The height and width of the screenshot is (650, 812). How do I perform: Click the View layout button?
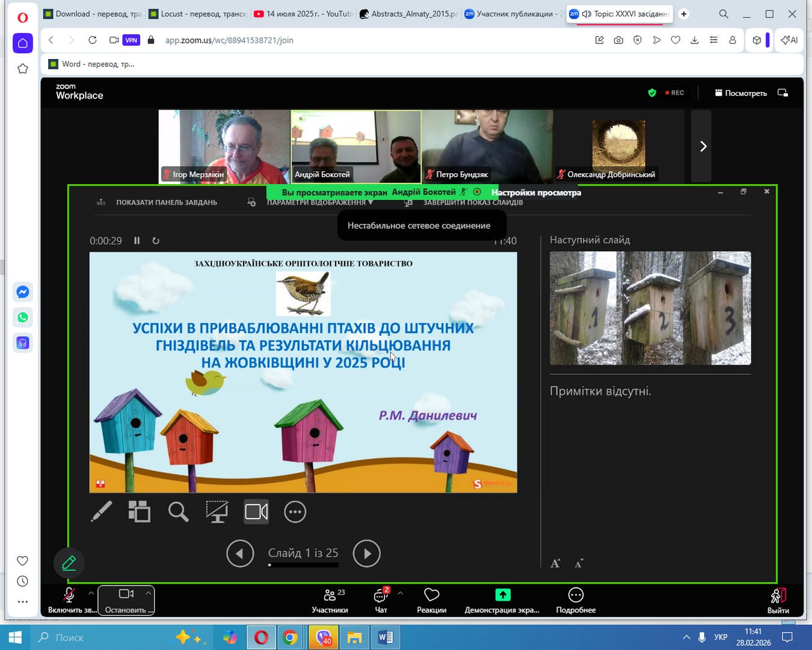pos(741,93)
